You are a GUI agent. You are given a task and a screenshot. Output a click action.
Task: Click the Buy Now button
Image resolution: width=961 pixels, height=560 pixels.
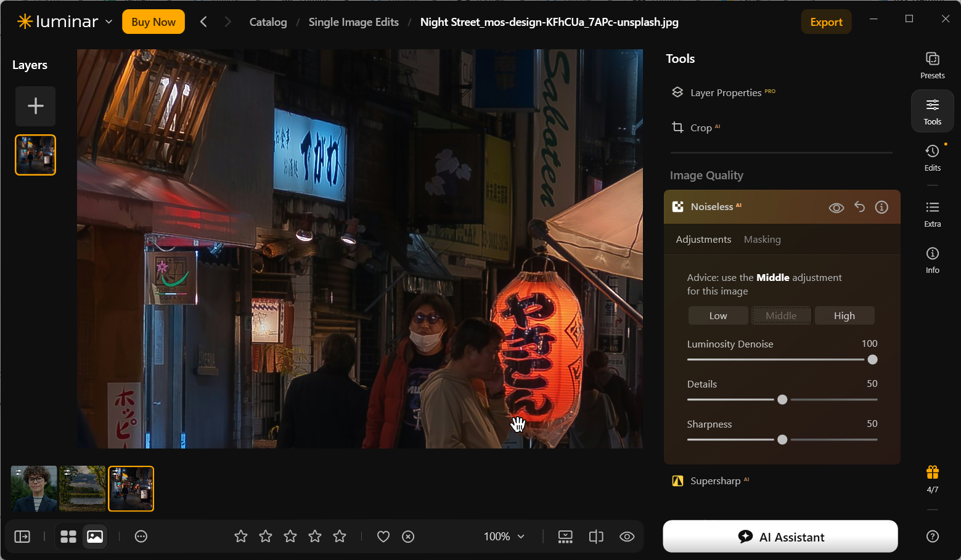pos(153,22)
